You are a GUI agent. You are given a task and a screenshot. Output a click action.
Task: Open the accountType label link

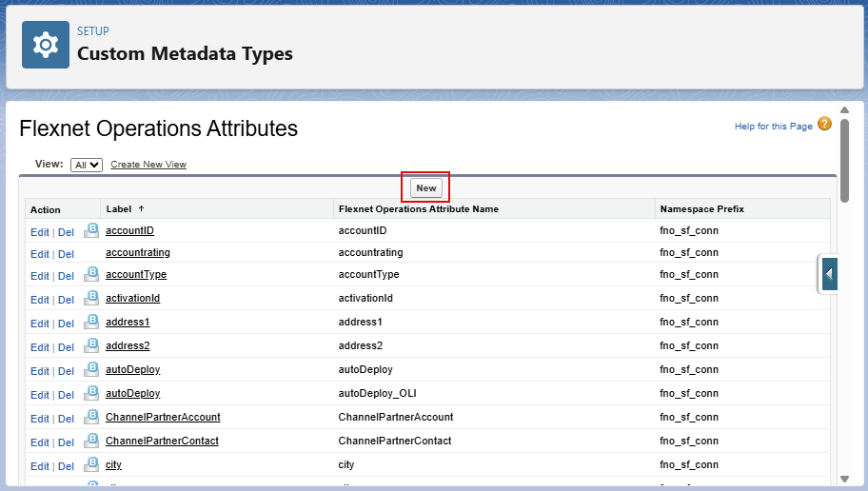pyautogui.click(x=136, y=274)
